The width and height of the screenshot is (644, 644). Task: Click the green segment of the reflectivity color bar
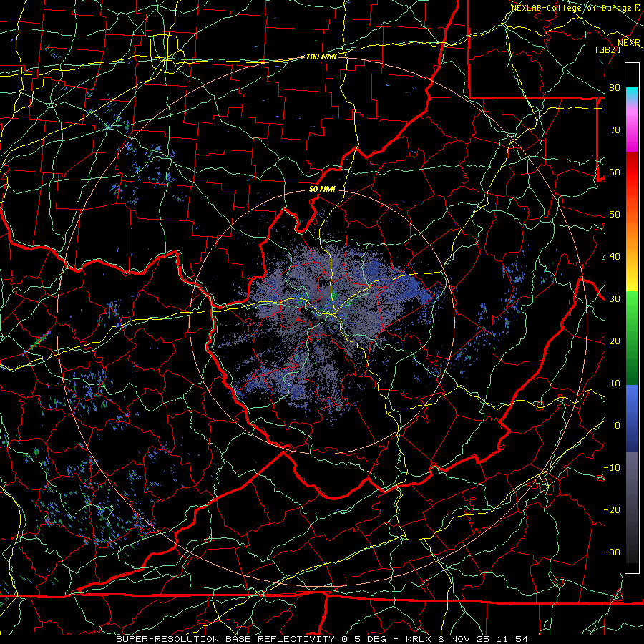632,338
